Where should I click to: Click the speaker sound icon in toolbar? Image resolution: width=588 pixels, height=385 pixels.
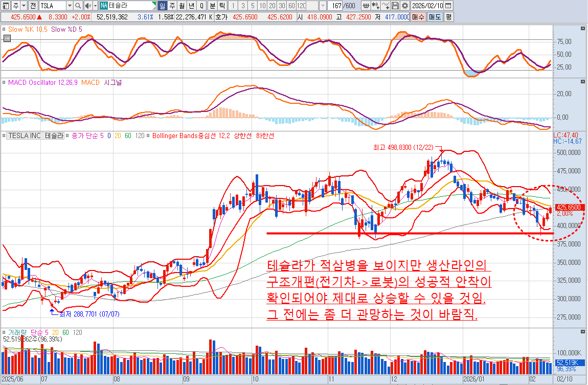[x=87, y=6]
